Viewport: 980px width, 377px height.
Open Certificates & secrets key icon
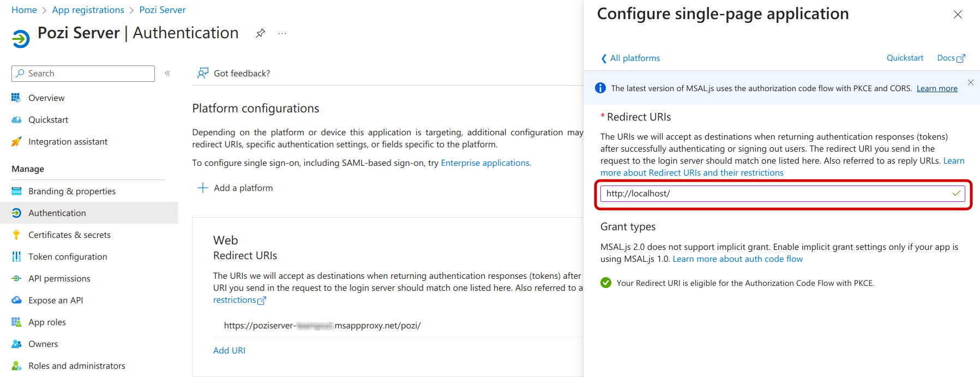(16, 235)
